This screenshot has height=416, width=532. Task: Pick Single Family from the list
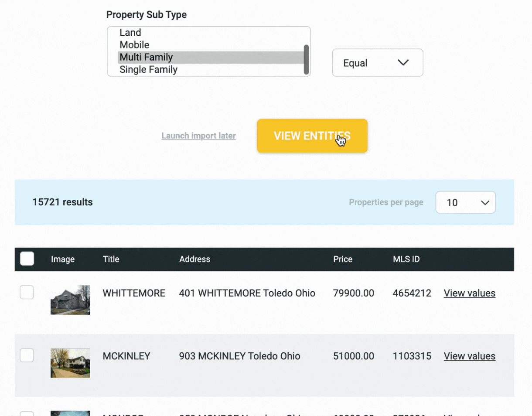click(148, 69)
